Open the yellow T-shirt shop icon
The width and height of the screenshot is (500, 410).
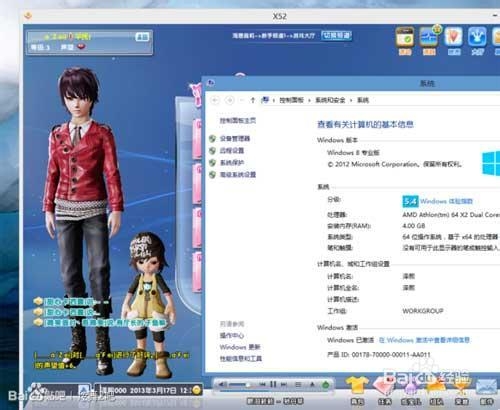pyautogui.click(x=357, y=386)
